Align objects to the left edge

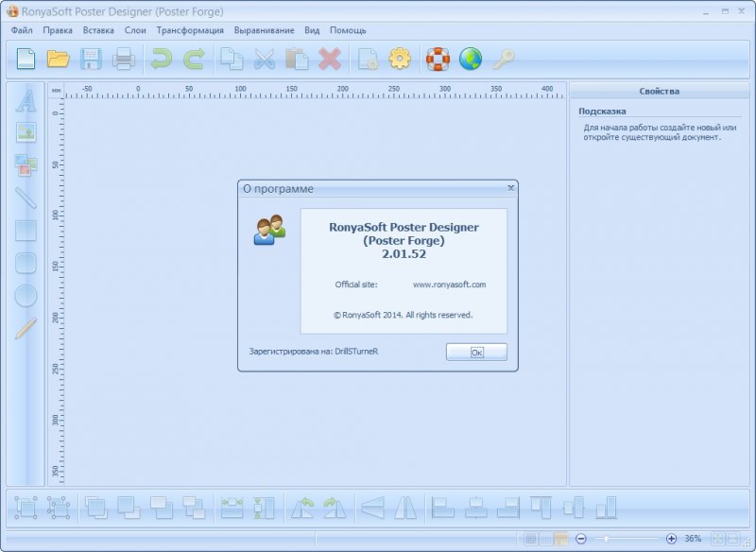[x=443, y=508]
